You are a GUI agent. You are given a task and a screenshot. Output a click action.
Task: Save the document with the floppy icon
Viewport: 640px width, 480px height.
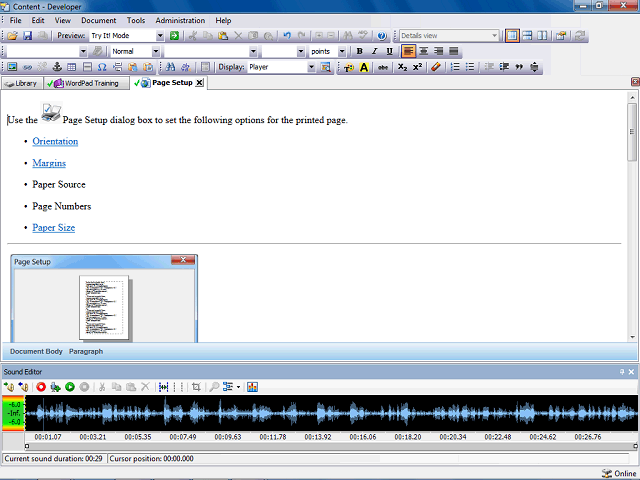pyautogui.click(x=27, y=36)
